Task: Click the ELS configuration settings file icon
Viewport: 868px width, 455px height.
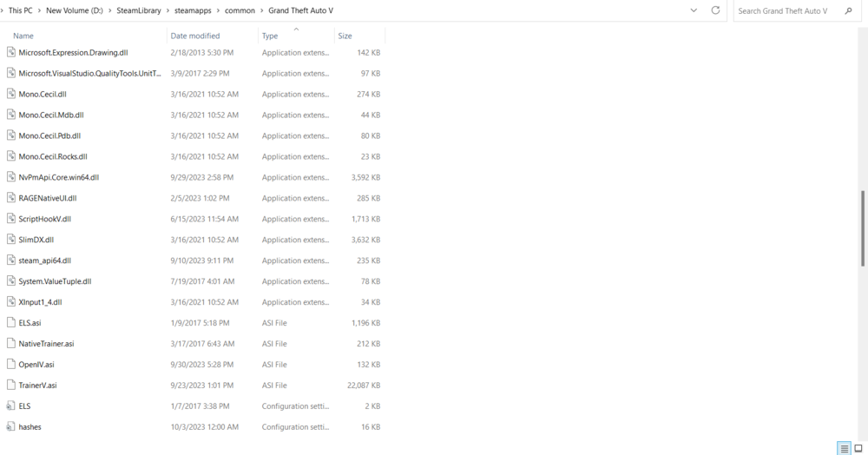Action: point(10,406)
